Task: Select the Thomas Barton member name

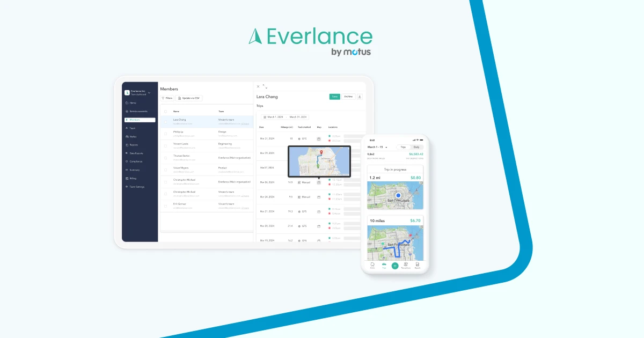Action: (x=181, y=156)
